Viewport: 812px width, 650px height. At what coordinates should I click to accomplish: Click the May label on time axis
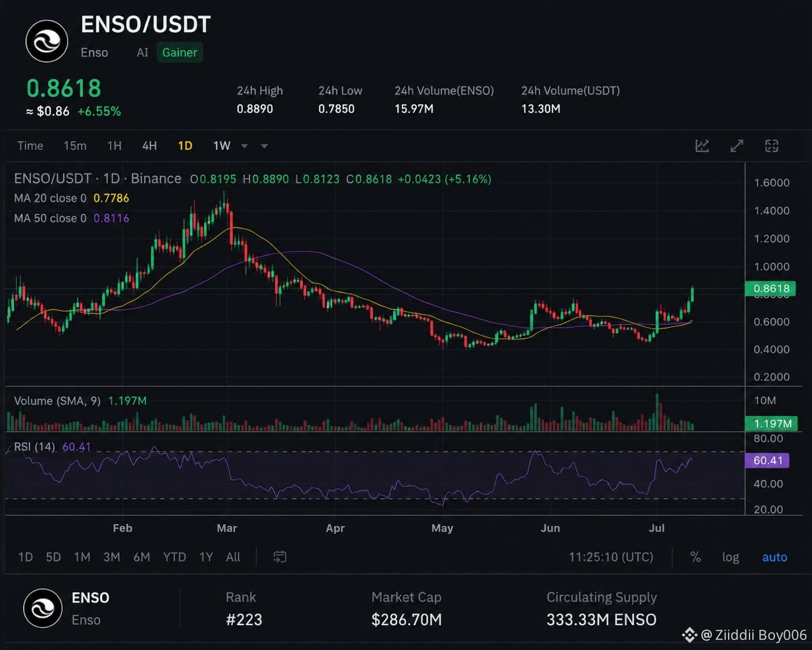pyautogui.click(x=442, y=528)
